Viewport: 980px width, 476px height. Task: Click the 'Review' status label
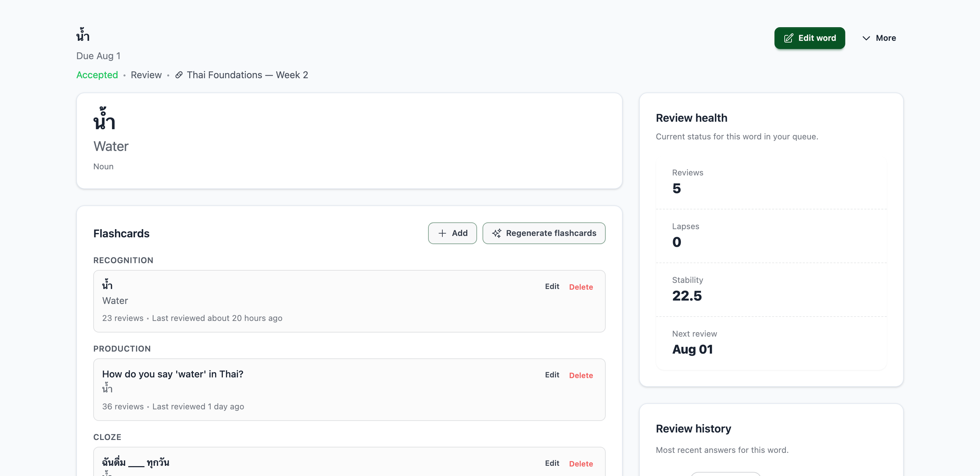pos(146,75)
